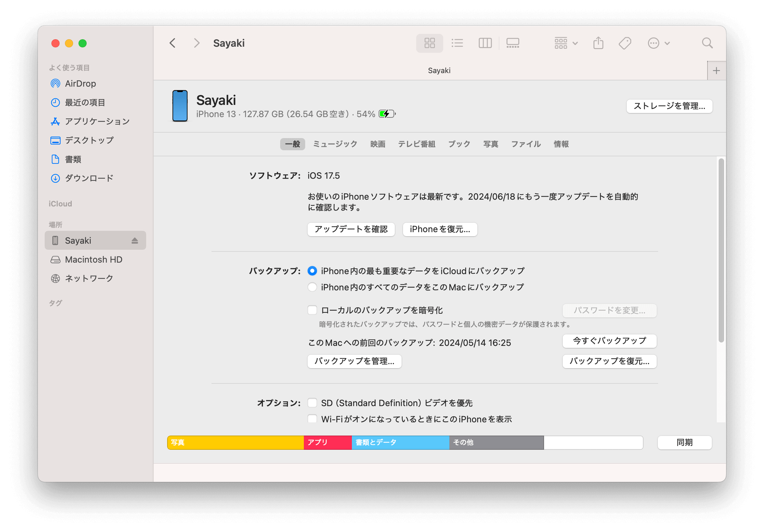Go forward with the right chevron

pos(197,43)
